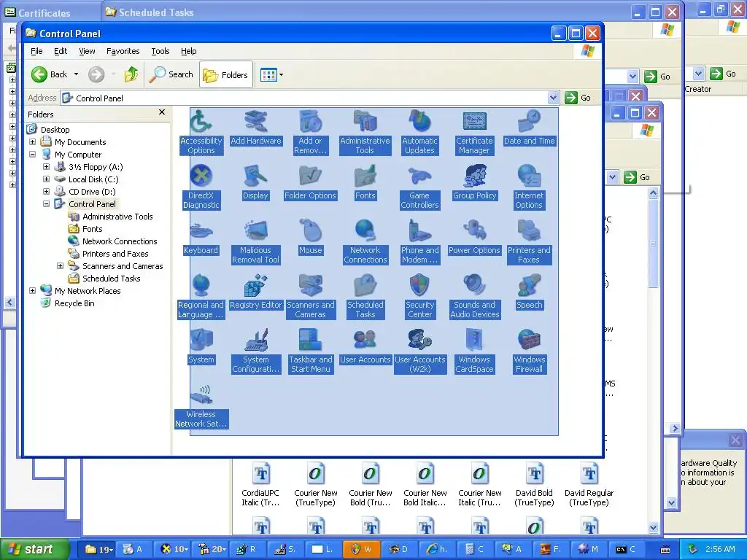Screen dimensions: 747x560
Task: Select the Administrative Tools icon in the icon pane
Action: [365, 133]
